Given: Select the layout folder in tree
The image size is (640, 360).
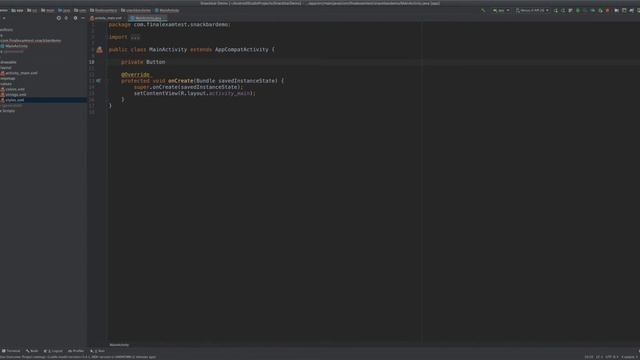Looking at the screenshot, I should pos(6,68).
